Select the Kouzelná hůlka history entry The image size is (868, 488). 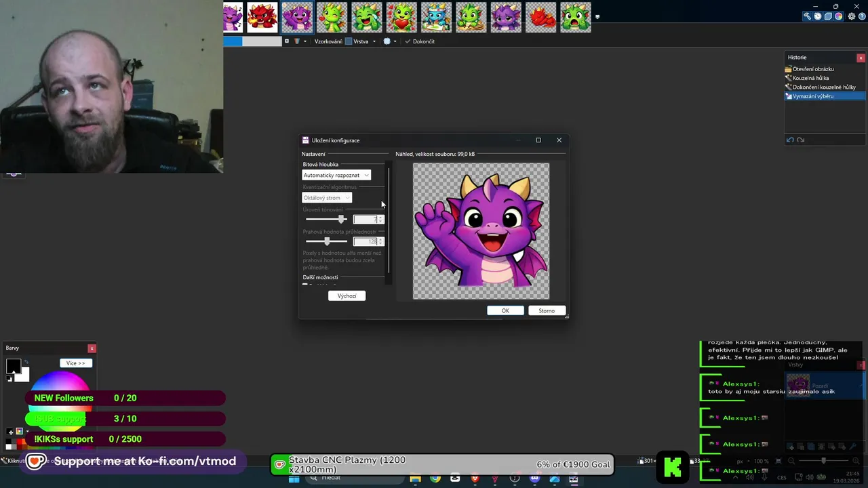point(825,78)
